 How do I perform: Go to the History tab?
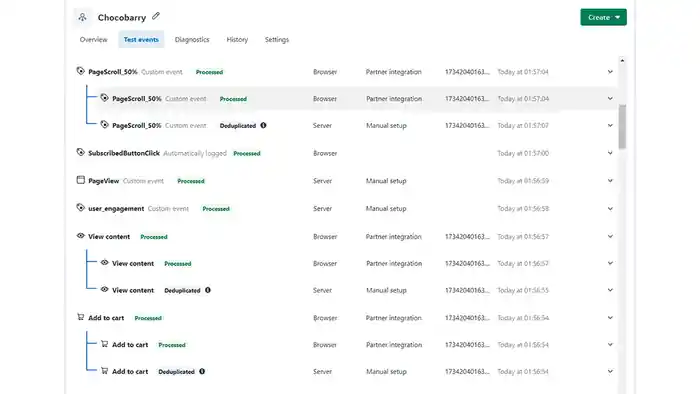coord(237,40)
